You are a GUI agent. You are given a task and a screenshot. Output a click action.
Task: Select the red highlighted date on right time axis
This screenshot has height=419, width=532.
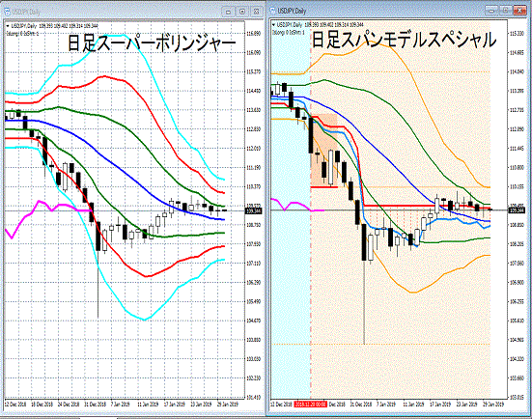pos(311,405)
